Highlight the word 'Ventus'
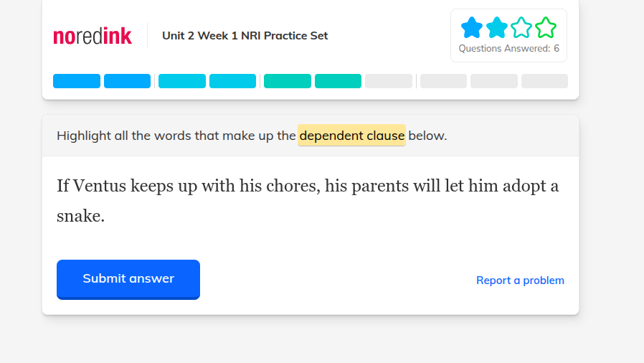 [100, 186]
